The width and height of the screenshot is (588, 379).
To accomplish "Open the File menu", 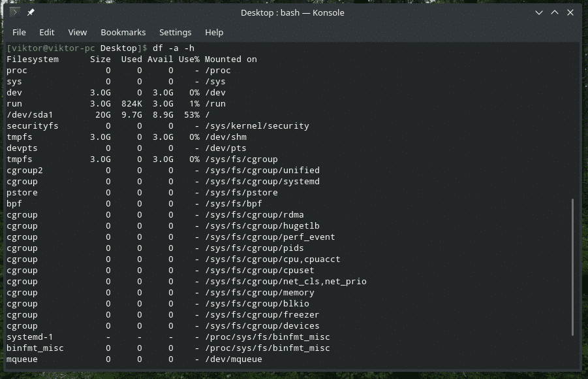I will [x=19, y=32].
